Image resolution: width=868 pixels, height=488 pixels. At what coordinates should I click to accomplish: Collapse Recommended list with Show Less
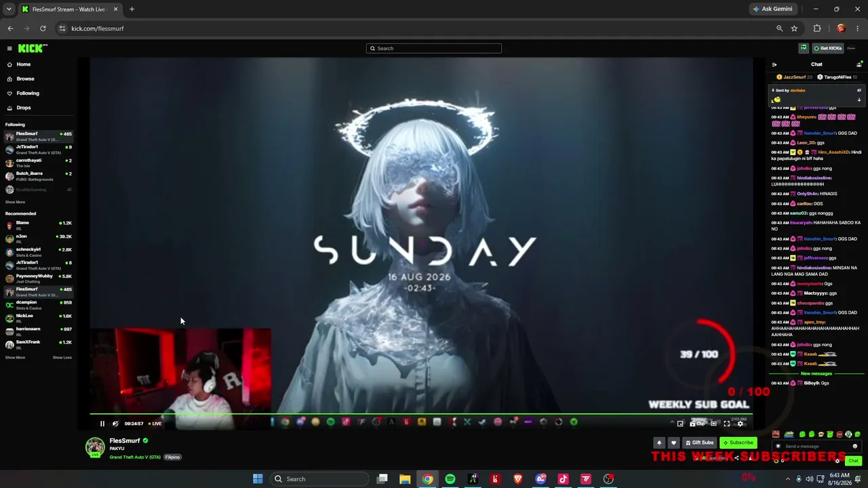point(62,357)
